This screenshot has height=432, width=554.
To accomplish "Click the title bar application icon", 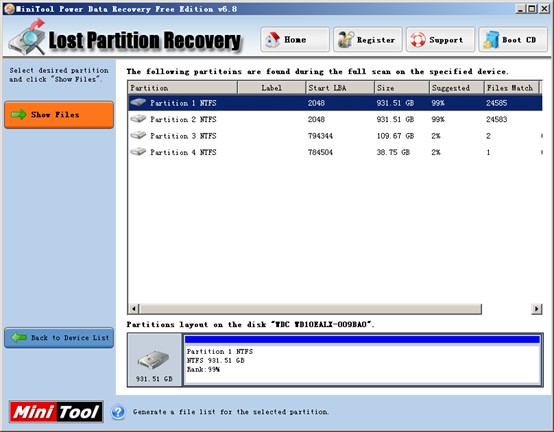I will click(x=10, y=9).
